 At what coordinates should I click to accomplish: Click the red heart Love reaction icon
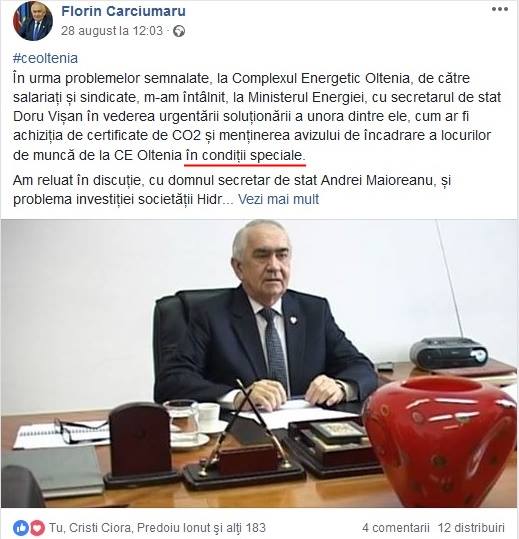pos(37,527)
